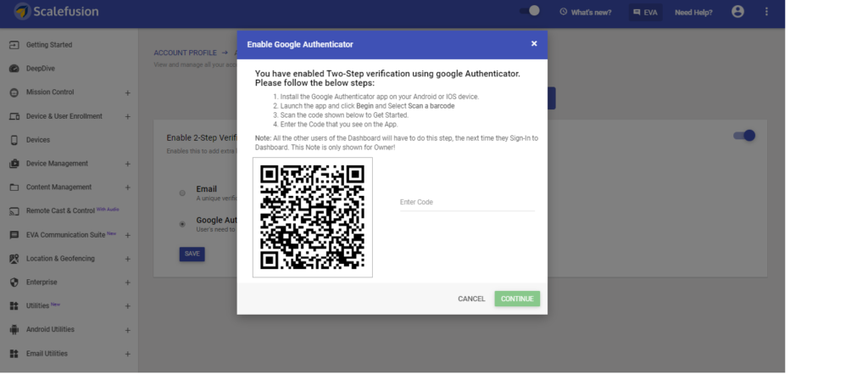Expand the Content Management section
868x375 pixels.
tap(128, 187)
